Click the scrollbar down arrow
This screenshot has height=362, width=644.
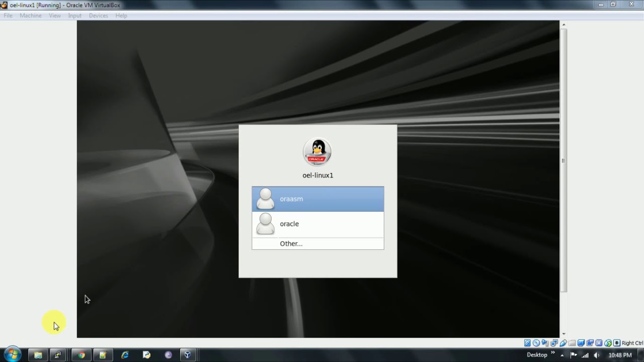(x=563, y=334)
